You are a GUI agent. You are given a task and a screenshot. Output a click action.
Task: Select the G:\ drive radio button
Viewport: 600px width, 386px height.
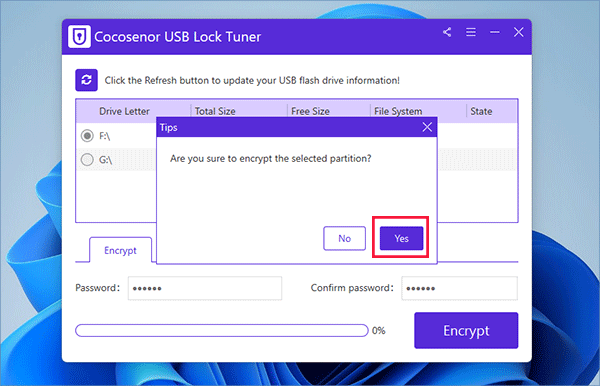(x=87, y=160)
